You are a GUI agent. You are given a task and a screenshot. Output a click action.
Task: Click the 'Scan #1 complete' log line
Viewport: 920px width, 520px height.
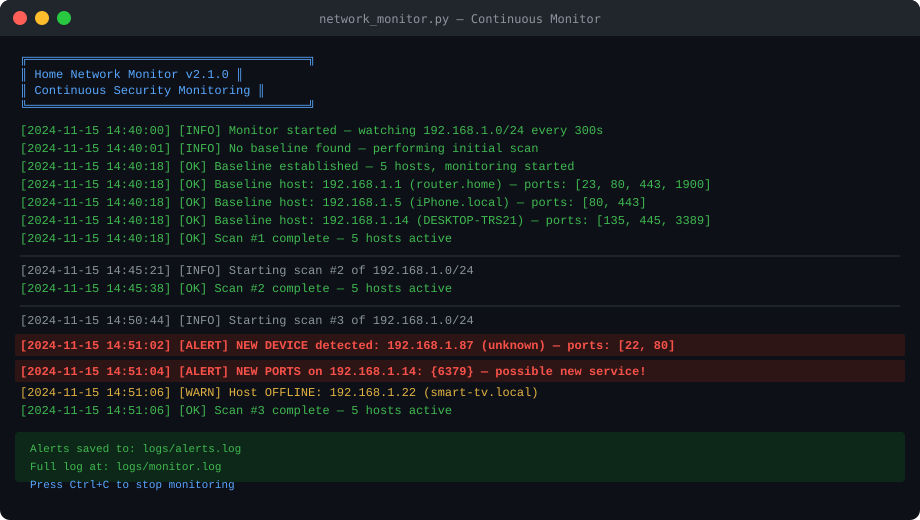[x=236, y=239]
